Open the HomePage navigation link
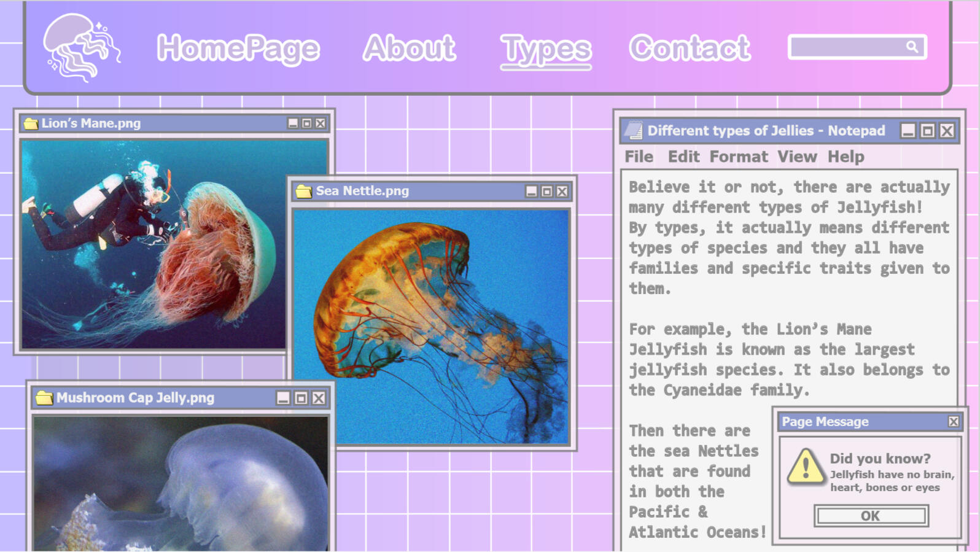 coord(238,48)
